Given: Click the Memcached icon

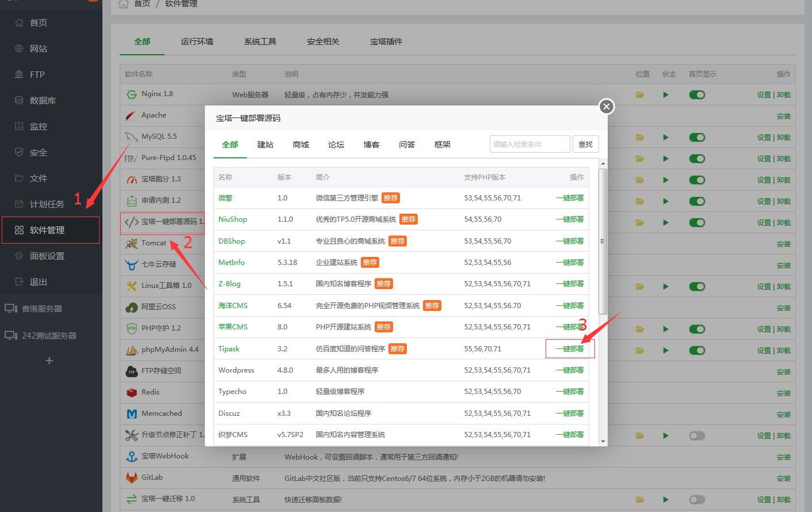Looking at the screenshot, I should (x=131, y=414).
